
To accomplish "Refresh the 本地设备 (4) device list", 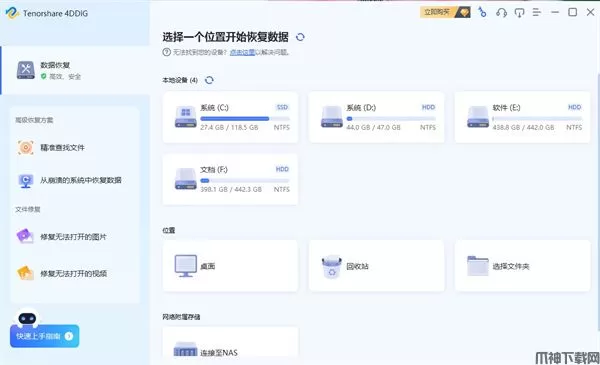I will [x=209, y=80].
